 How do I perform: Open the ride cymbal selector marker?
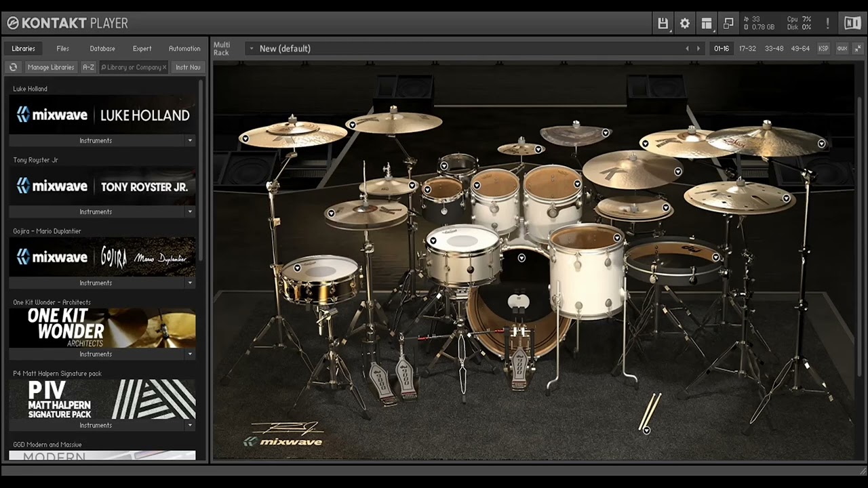[x=677, y=171]
